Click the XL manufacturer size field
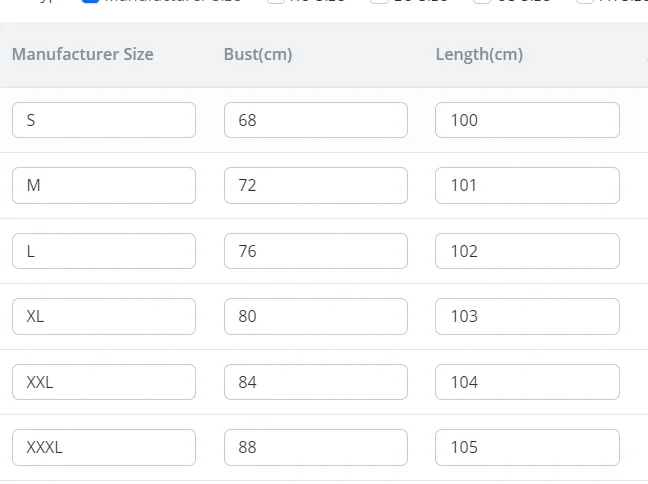The width and height of the screenshot is (648, 484). 104,316
